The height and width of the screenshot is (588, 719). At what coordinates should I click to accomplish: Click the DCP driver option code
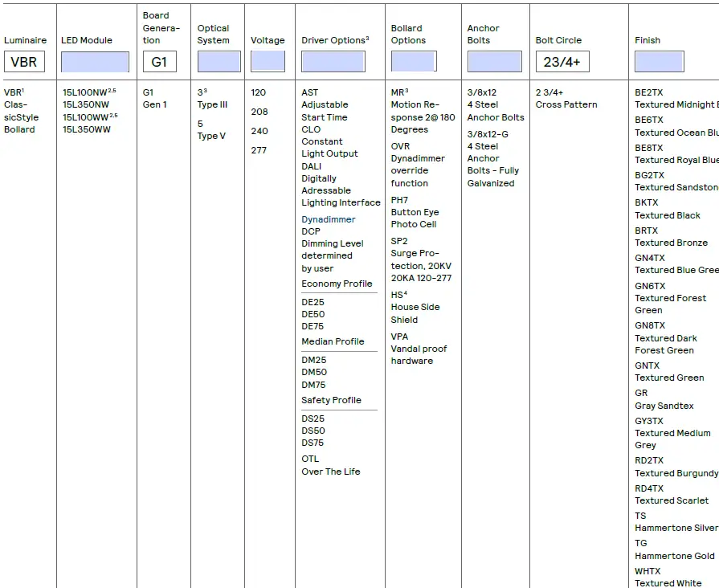tap(311, 231)
